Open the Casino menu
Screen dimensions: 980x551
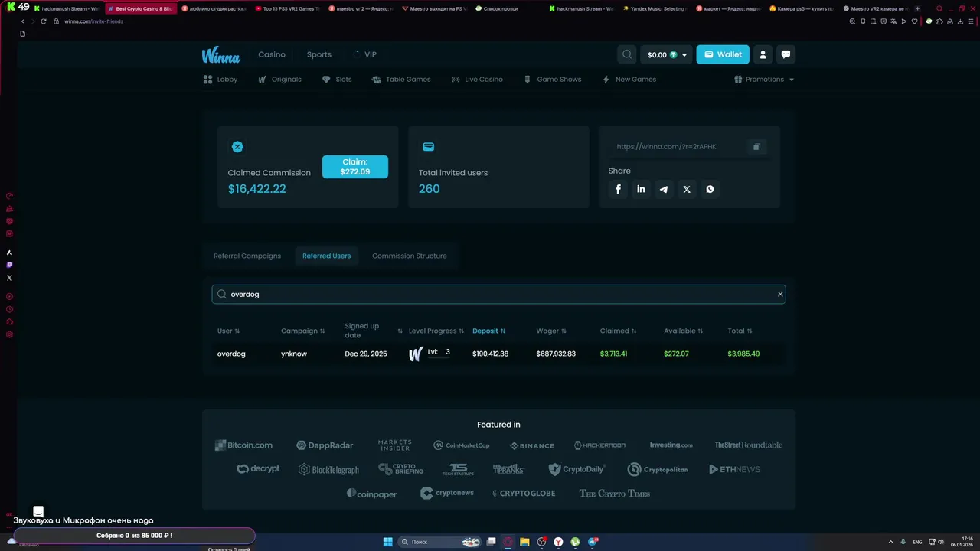(x=272, y=54)
